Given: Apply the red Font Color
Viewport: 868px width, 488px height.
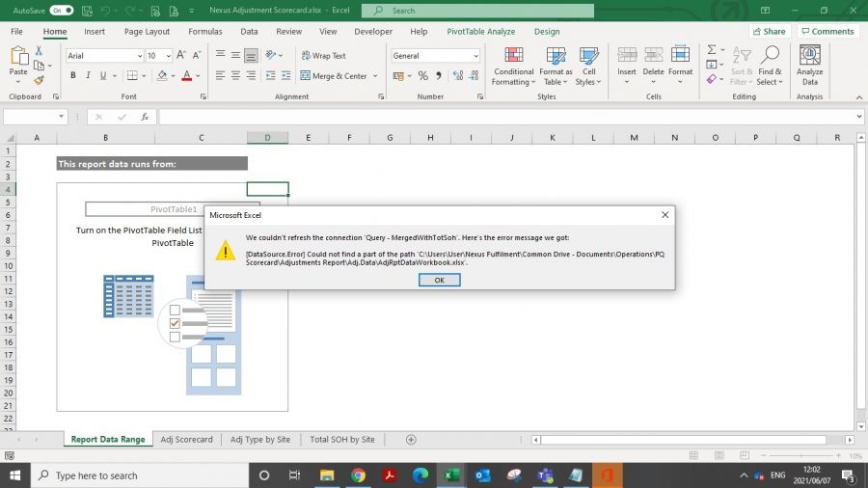Looking at the screenshot, I should click(x=186, y=75).
